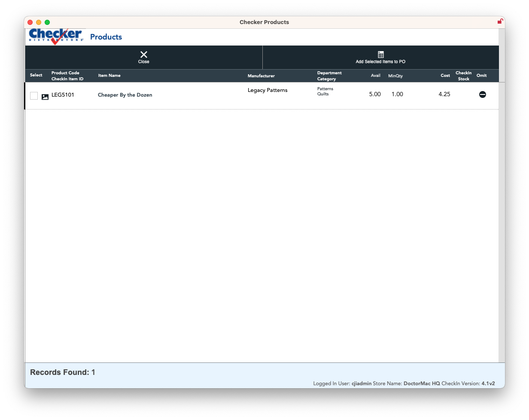Click the Cost column header
The height and width of the screenshot is (420, 529).
point(445,76)
